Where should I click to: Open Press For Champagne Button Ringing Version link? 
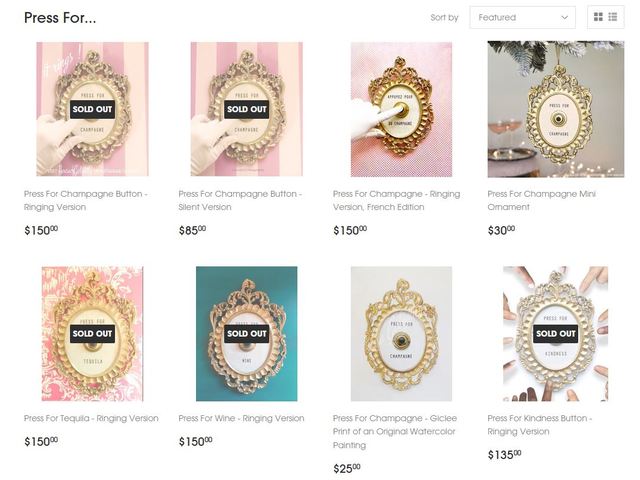(86, 200)
